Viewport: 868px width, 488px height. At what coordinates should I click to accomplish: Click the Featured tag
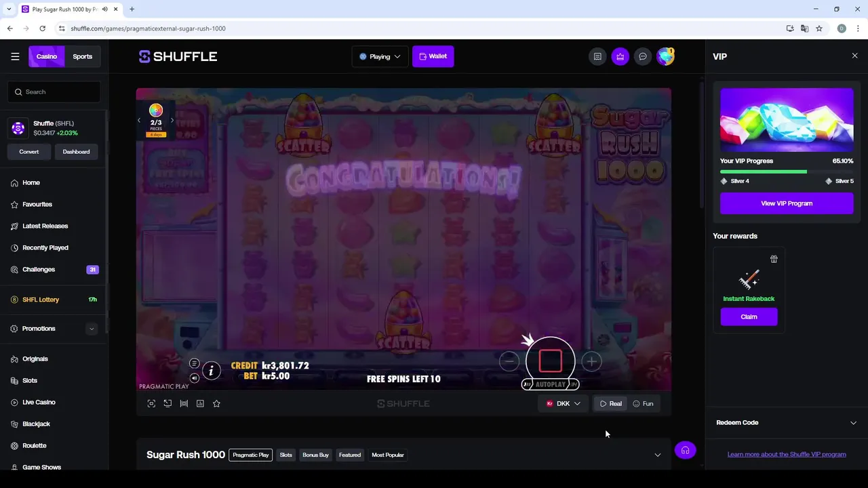(x=350, y=455)
